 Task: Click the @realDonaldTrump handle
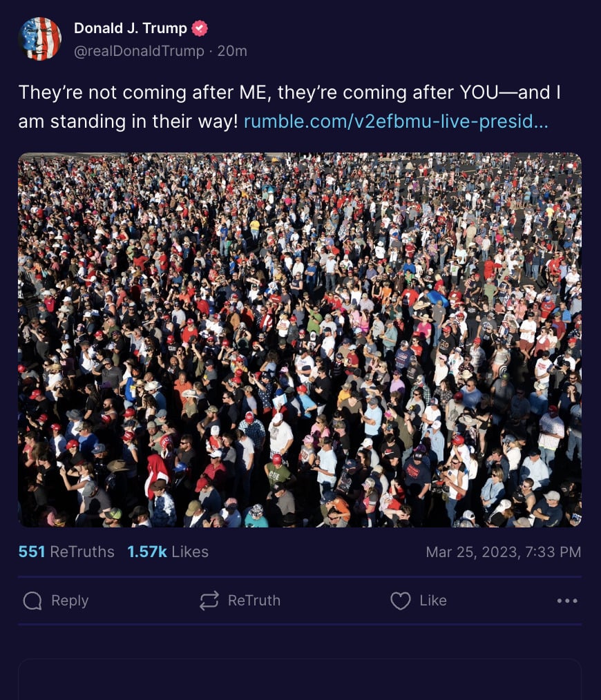pos(139,51)
